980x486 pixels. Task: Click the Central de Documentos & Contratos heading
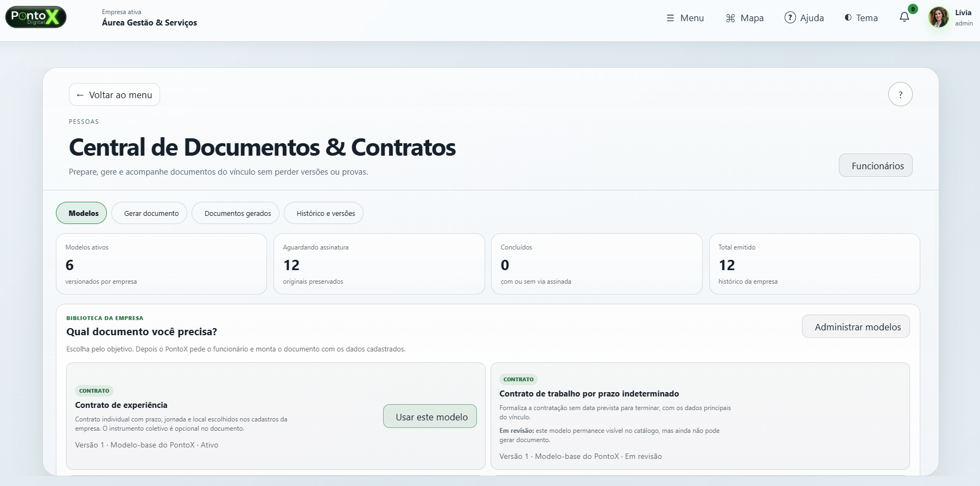point(262,147)
